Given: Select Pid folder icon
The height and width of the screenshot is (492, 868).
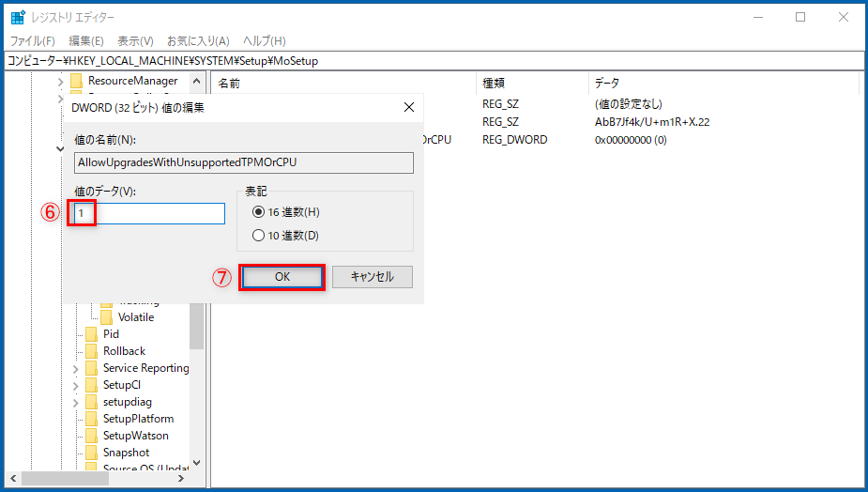Looking at the screenshot, I should pyautogui.click(x=91, y=334).
